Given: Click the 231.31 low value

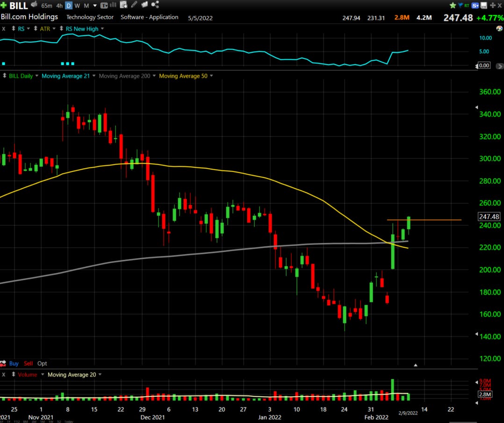Looking at the screenshot, I should click(x=376, y=18).
